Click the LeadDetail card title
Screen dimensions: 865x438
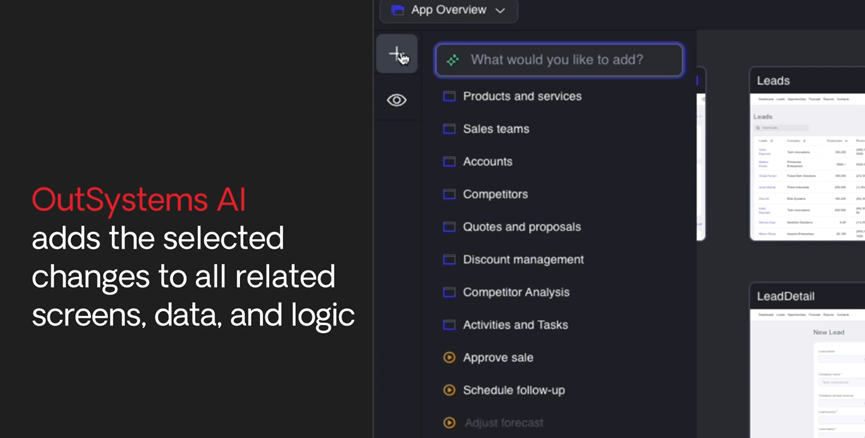786,296
